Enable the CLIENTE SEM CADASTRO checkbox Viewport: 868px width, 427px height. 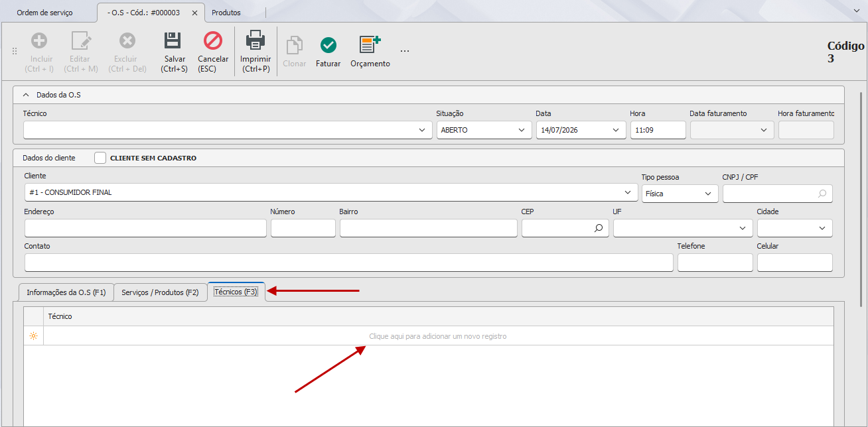pyautogui.click(x=100, y=158)
